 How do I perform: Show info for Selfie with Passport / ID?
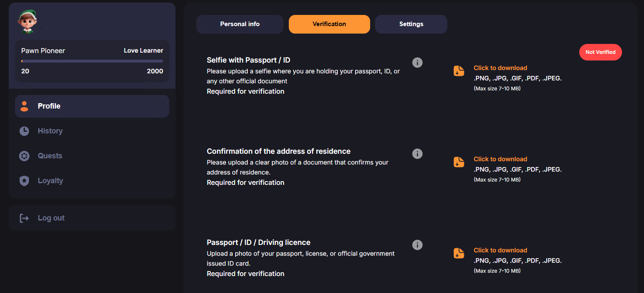tap(417, 63)
